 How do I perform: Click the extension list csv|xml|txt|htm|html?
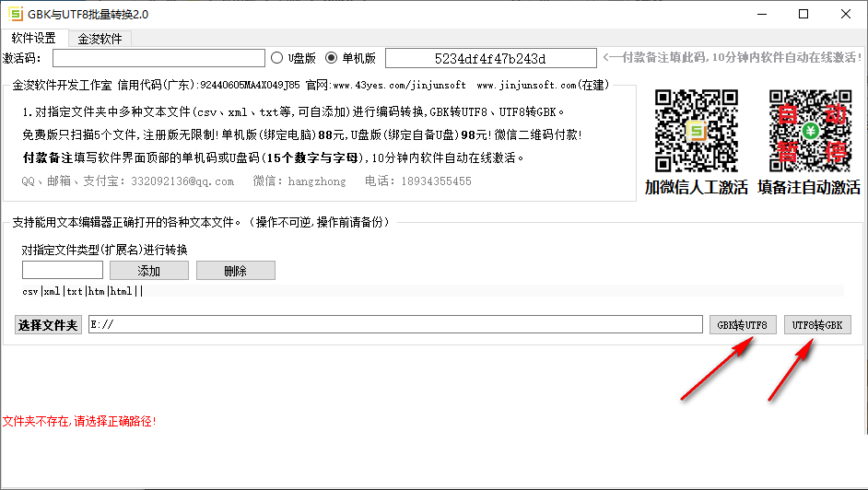[x=83, y=291]
